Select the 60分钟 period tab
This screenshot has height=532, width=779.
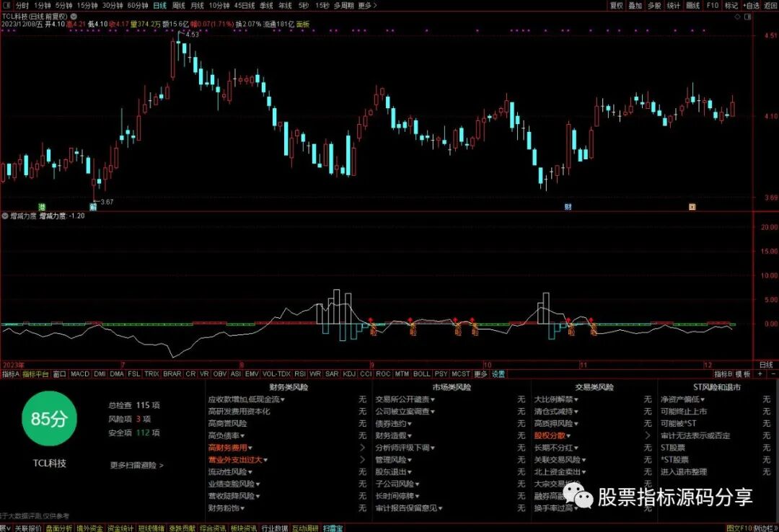tap(138, 6)
